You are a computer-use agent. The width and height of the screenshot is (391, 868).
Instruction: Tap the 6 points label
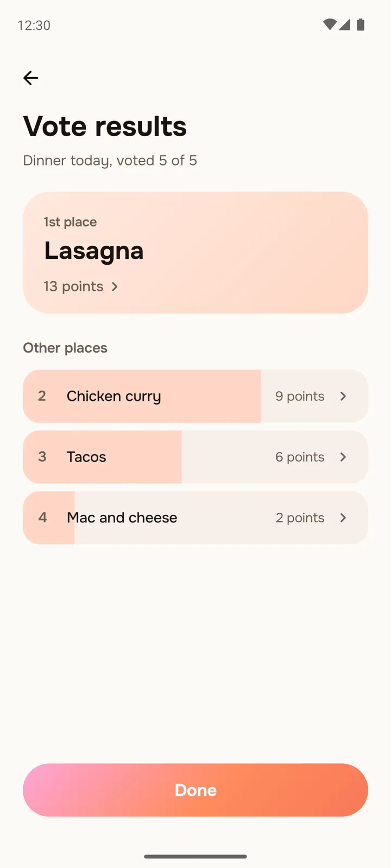(x=300, y=457)
